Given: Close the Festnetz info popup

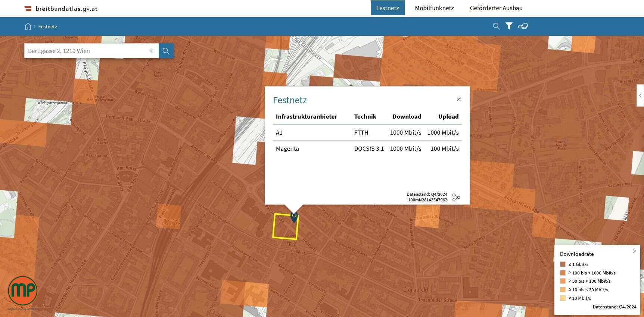Looking at the screenshot, I should coord(459,99).
